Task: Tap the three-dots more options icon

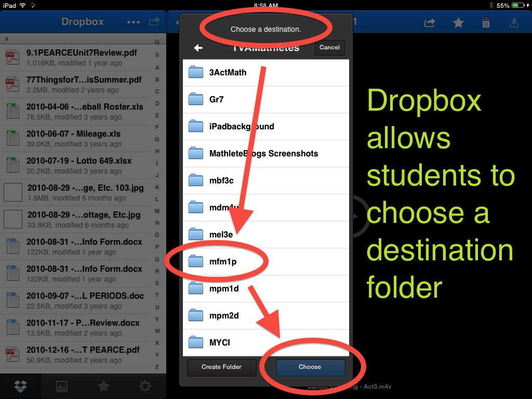Action: coord(134,22)
